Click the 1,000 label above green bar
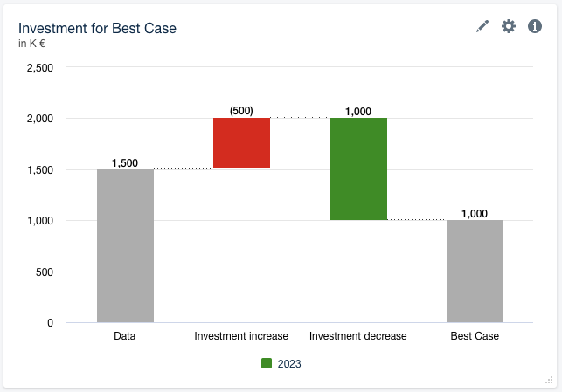 click(358, 112)
